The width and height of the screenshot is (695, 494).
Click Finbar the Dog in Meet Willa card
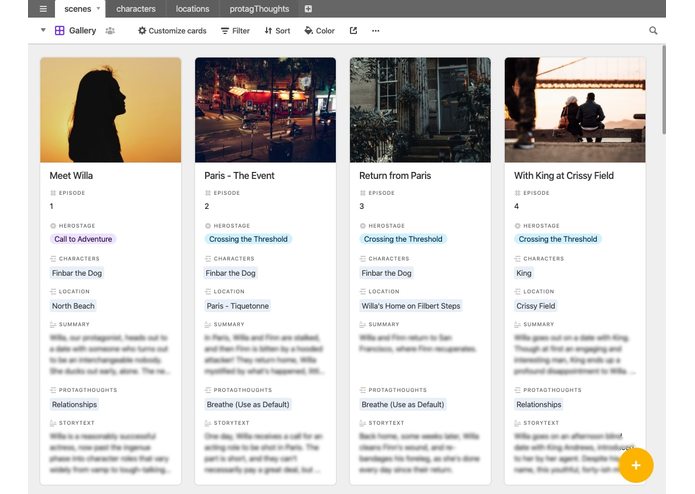[77, 273]
